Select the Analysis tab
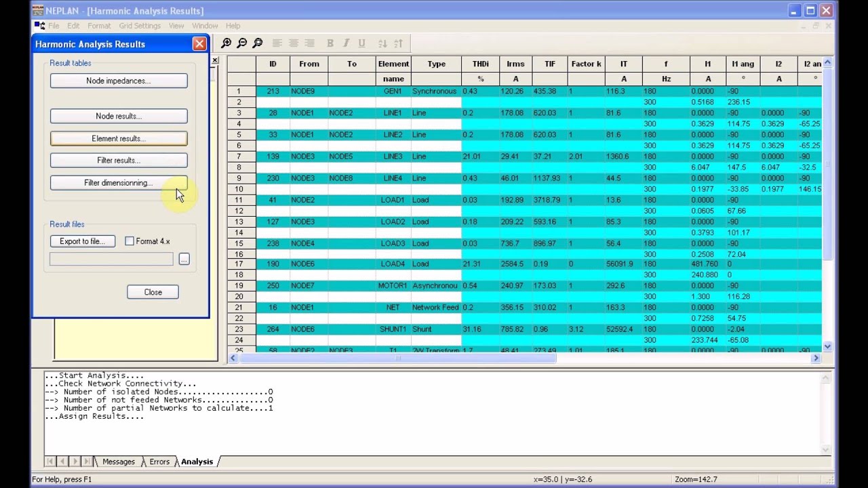This screenshot has width=868, height=488. click(x=197, y=462)
